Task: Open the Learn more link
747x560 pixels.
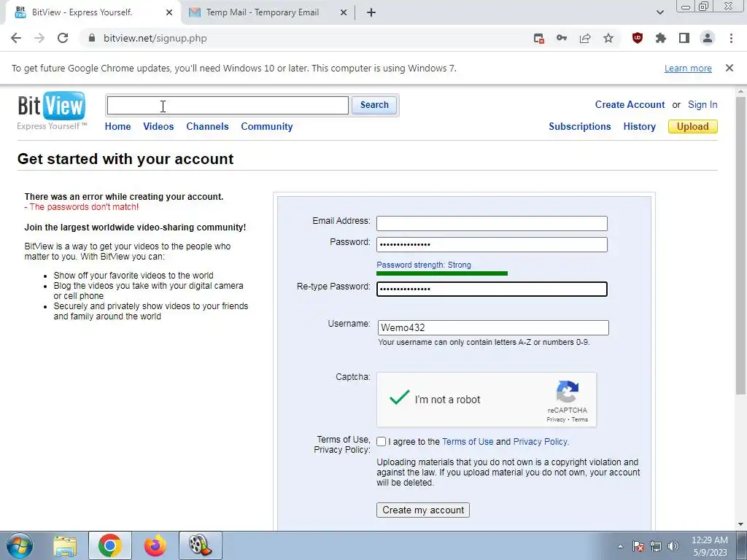Action: 688,68
